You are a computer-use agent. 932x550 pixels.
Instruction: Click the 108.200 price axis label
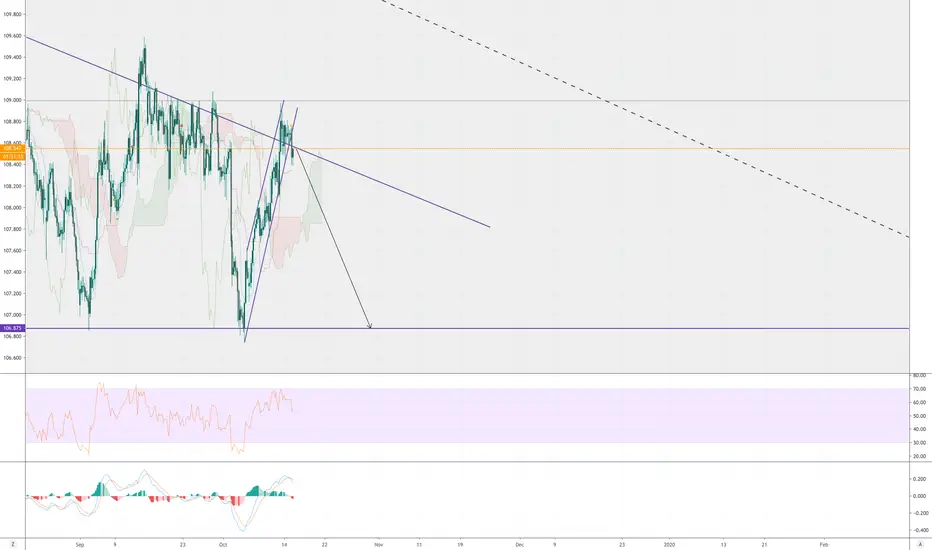click(12, 186)
